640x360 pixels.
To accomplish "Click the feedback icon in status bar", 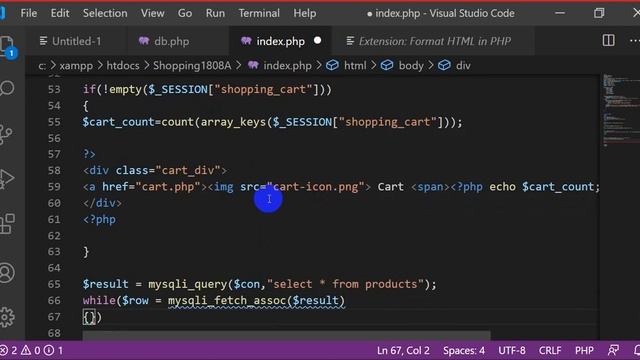I will [x=613, y=350].
